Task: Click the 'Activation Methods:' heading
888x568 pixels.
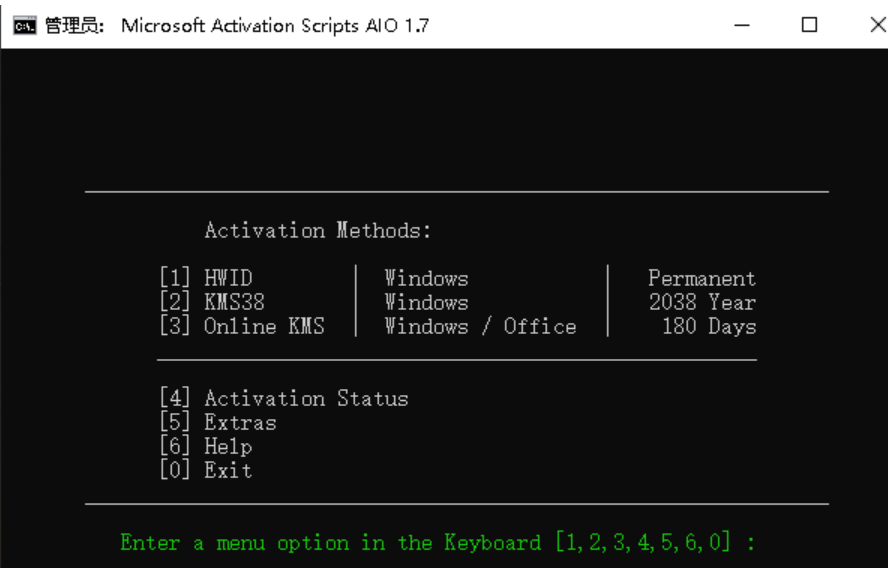Action: [x=318, y=231]
